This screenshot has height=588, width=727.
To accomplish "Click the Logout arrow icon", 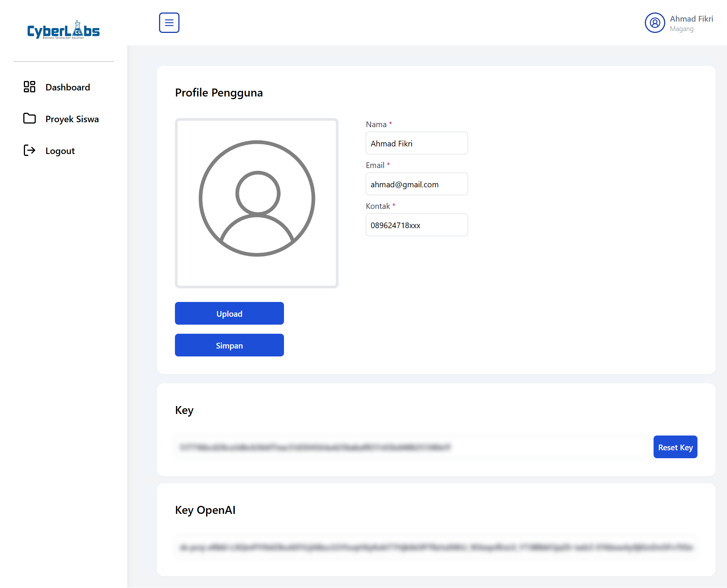I will click(30, 150).
